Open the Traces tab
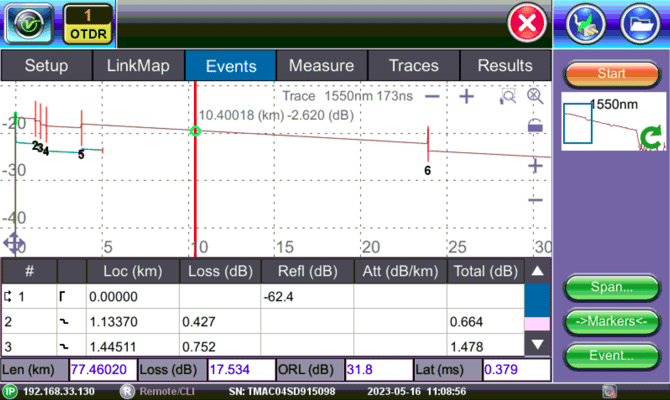This screenshot has width=670, height=400. (x=413, y=66)
